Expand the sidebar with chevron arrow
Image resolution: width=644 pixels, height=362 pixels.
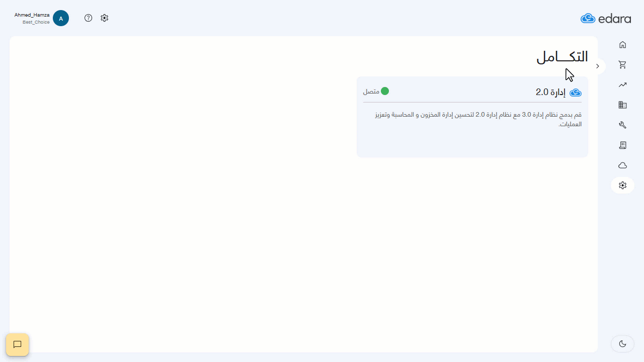[x=598, y=66]
